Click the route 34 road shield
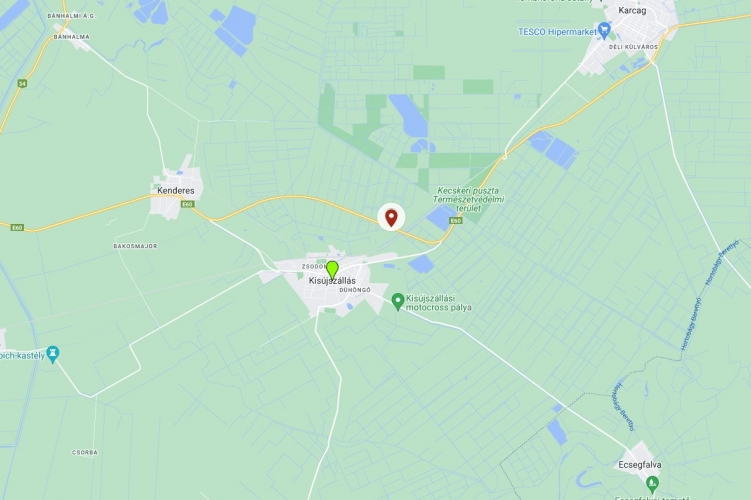Screen dimensions: 751x500 22,83
